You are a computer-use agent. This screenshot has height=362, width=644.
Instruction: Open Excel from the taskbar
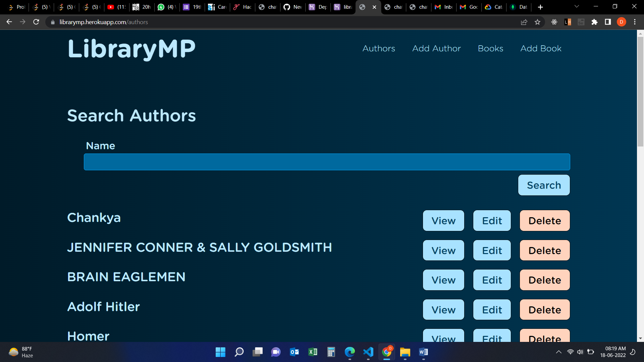(x=313, y=352)
